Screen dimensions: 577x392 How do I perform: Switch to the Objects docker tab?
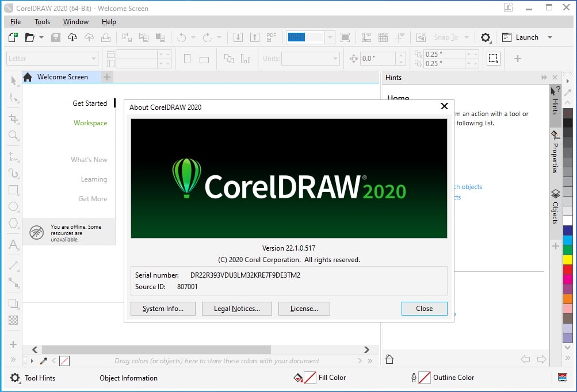click(555, 207)
